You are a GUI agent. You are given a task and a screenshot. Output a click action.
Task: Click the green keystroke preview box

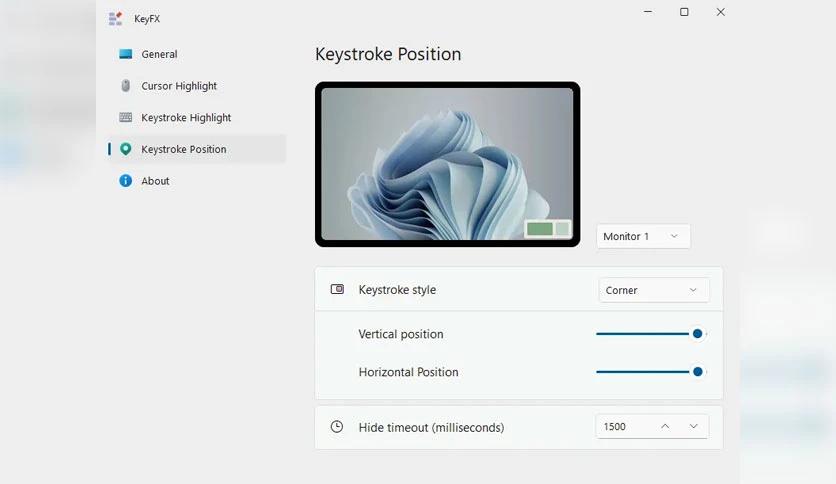point(540,229)
